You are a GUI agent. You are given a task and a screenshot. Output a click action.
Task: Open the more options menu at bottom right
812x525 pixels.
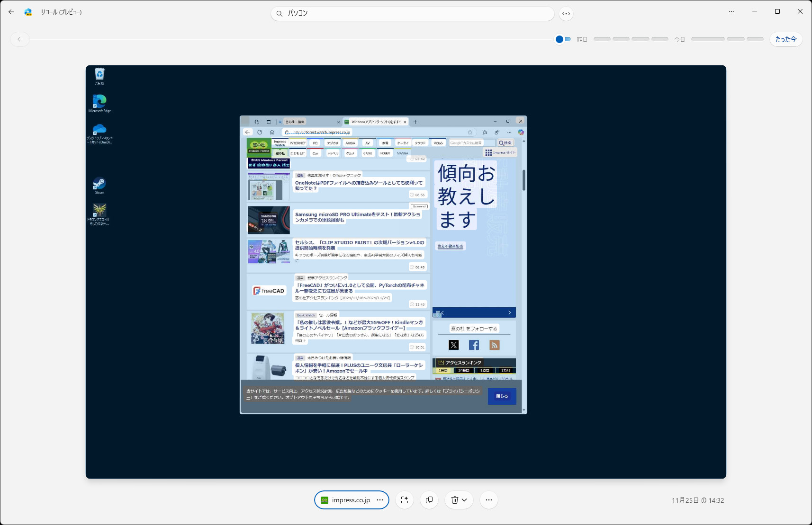coord(489,500)
